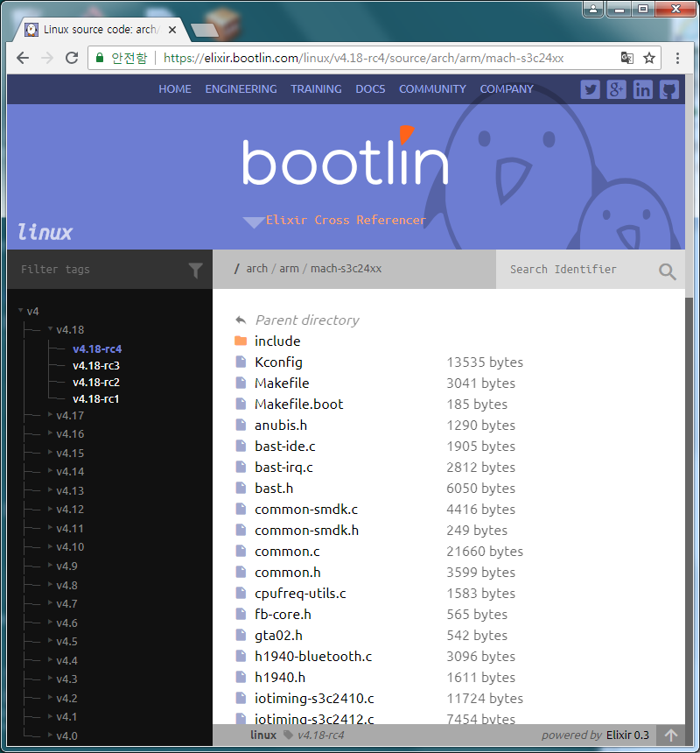Click arch in the breadcrumb path
Image resolution: width=700 pixels, height=753 pixels.
256,269
